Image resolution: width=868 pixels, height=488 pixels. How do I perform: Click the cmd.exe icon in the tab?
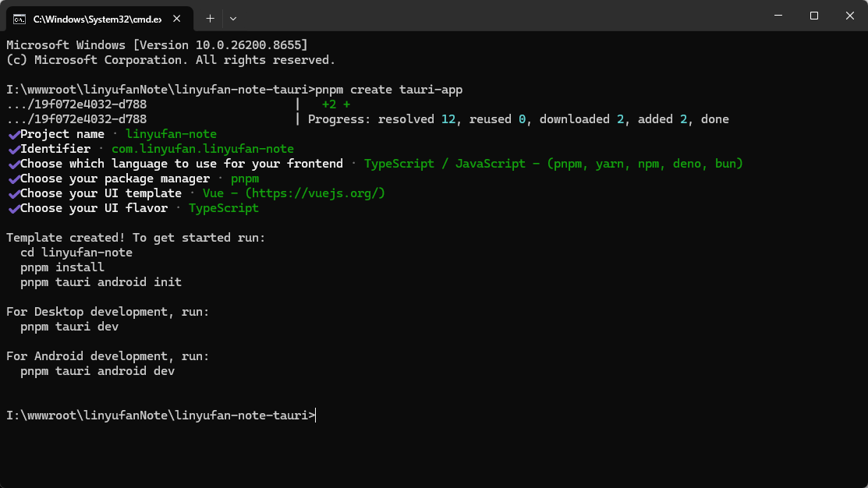(19, 19)
